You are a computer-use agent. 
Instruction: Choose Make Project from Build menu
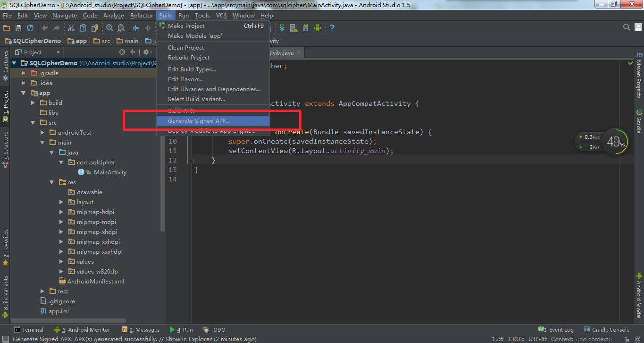click(x=213, y=26)
